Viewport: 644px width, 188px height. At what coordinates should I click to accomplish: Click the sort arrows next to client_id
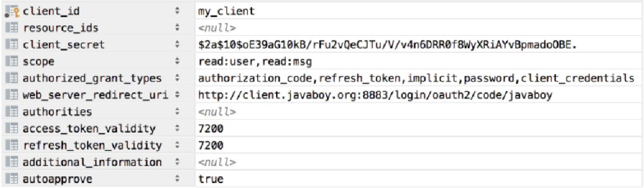coord(177,11)
